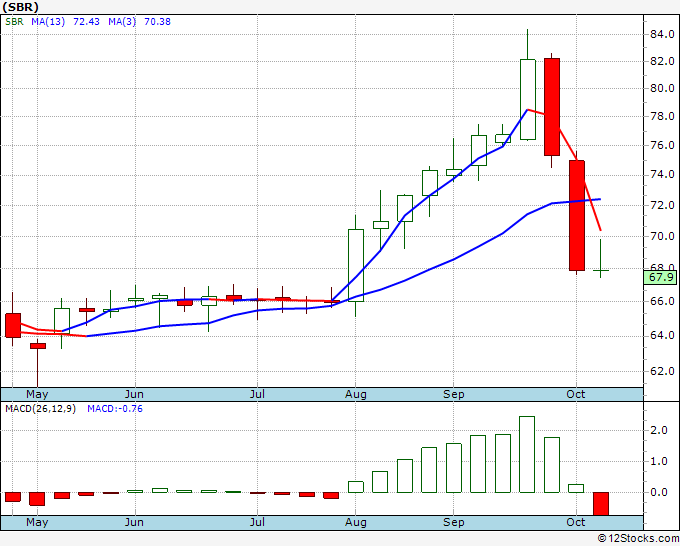Click the 64.0 price axis label
The width and height of the screenshot is (680, 546).
(662, 335)
